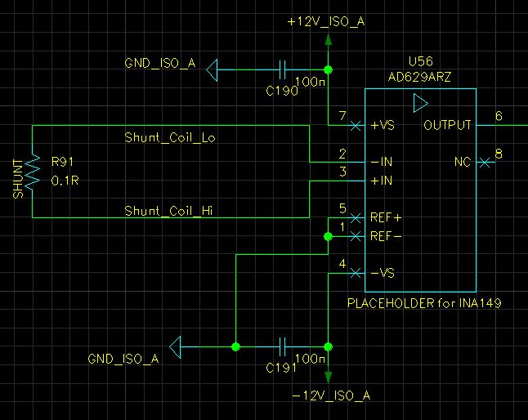The width and height of the screenshot is (528, 420).
Task: Select the Shunt_Coil_Lo net label
Action: point(170,137)
